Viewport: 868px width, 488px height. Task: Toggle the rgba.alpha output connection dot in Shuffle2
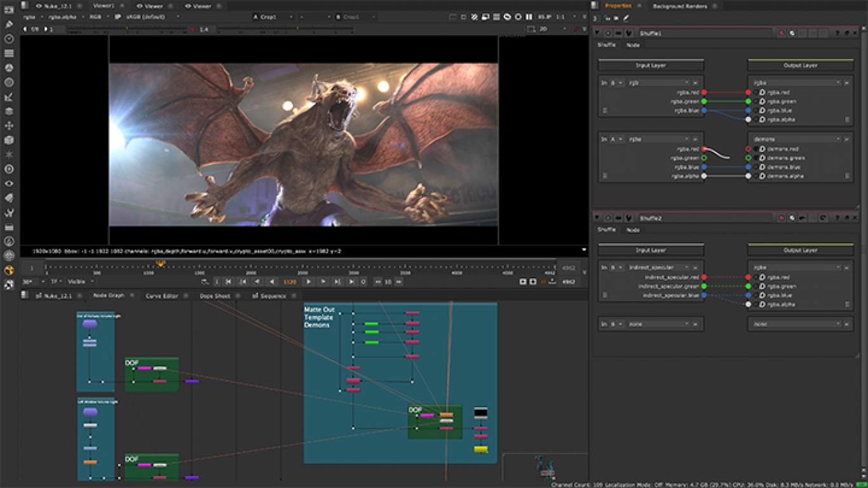pyautogui.click(x=749, y=304)
